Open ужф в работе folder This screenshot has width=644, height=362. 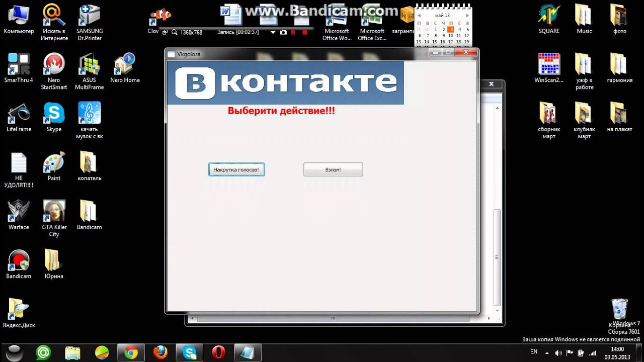tap(584, 71)
